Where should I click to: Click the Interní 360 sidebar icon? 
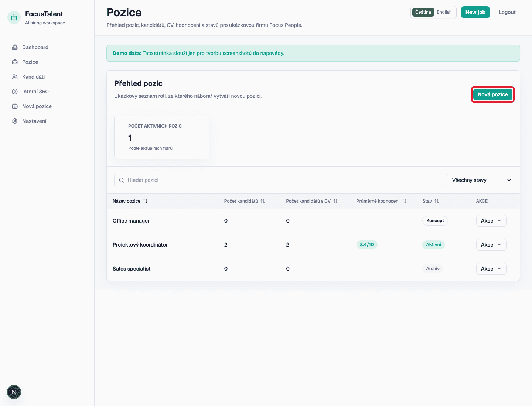(x=15, y=92)
